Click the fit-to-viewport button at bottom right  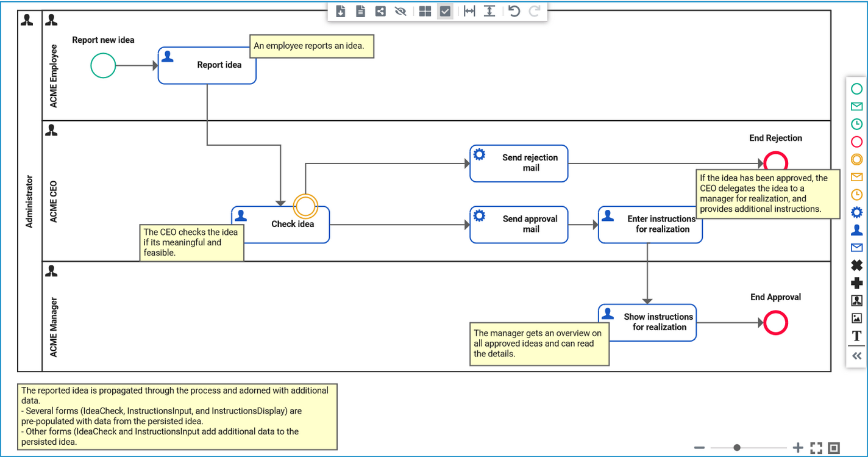[x=817, y=447]
